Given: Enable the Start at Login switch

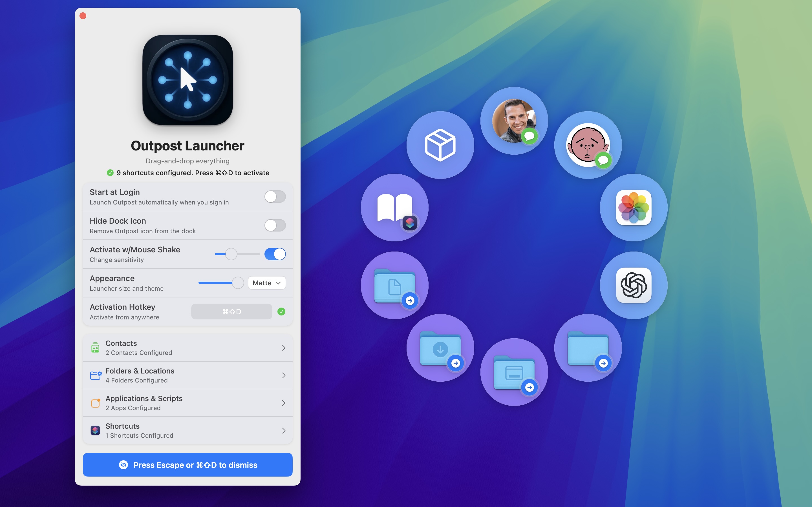Looking at the screenshot, I should tap(275, 197).
